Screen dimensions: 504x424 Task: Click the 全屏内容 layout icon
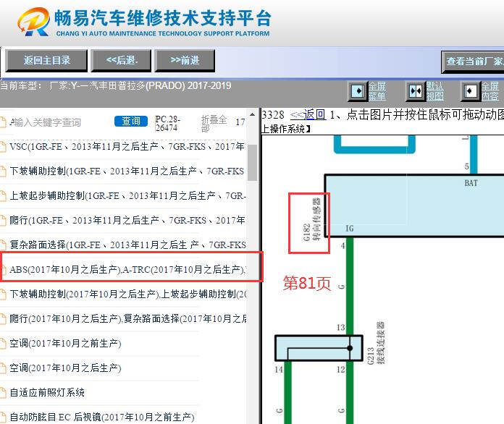pyautogui.click(x=470, y=91)
